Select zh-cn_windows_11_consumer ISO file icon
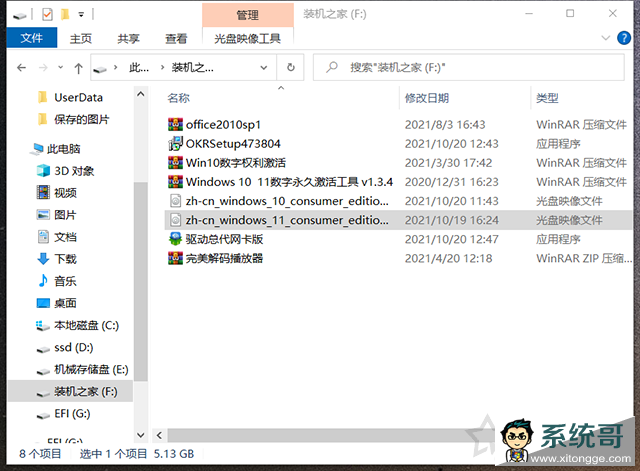640x471 pixels. (x=175, y=220)
